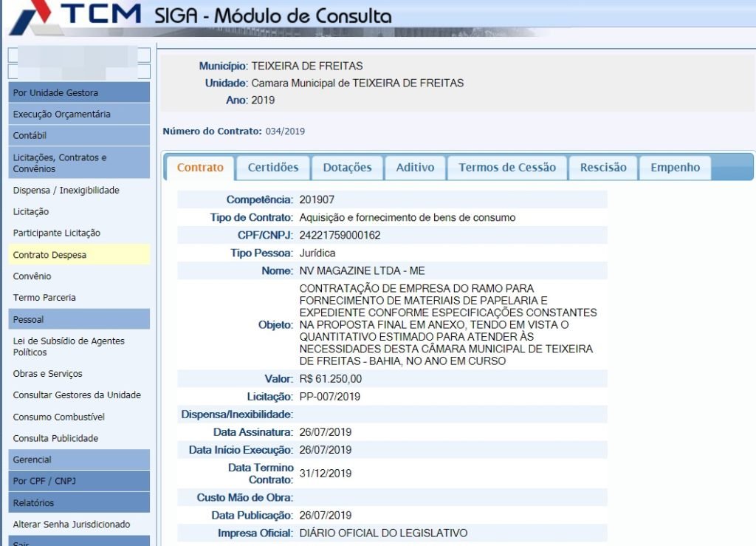Viewport: 756px width, 546px height.
Task: Expand the Por Unidade Gestora section
Action: pos(79,92)
